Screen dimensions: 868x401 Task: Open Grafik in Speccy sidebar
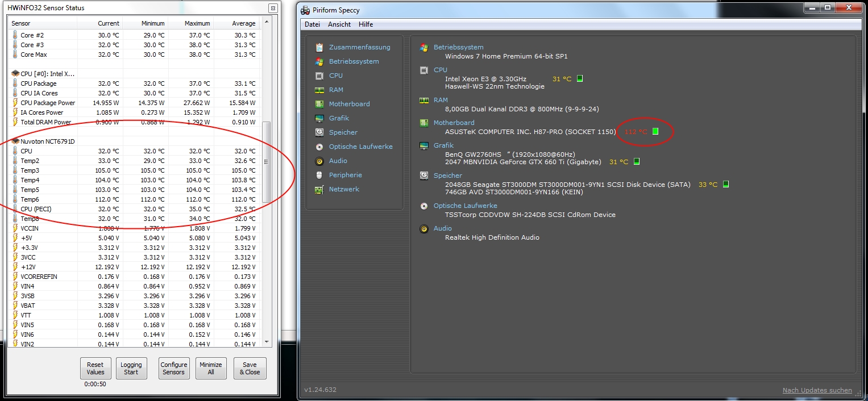[x=339, y=118]
